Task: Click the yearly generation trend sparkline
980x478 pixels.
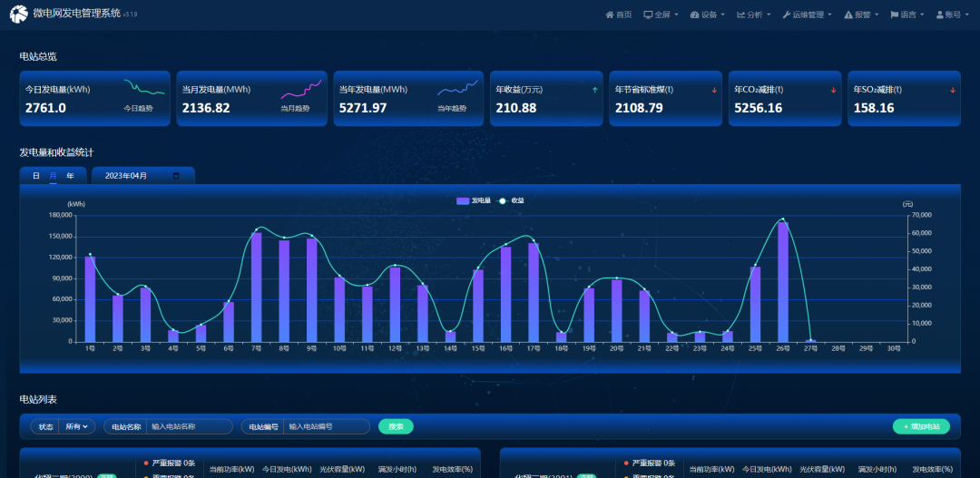Action: pyautogui.click(x=458, y=88)
